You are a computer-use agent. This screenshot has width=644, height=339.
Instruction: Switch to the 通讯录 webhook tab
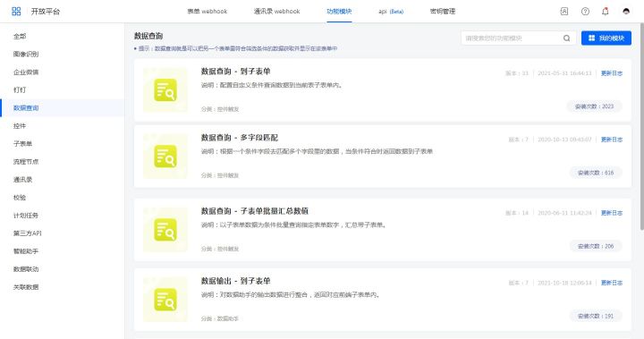point(276,12)
